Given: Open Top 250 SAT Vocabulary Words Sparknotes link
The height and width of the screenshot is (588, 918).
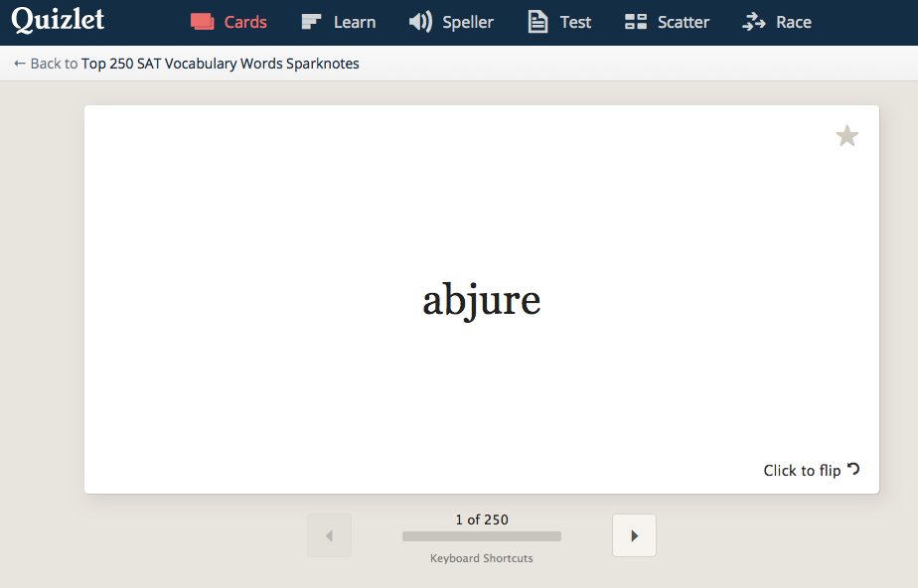Looking at the screenshot, I should click(x=221, y=64).
